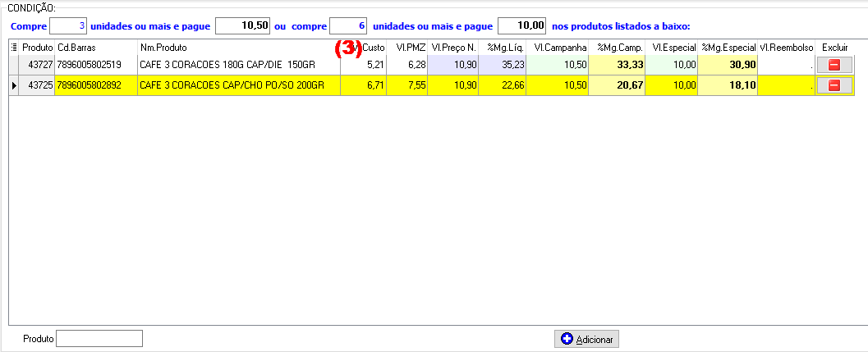Click the %Mg.Líq. column header
Image resolution: width=868 pixels, height=352 pixels.
click(x=503, y=48)
